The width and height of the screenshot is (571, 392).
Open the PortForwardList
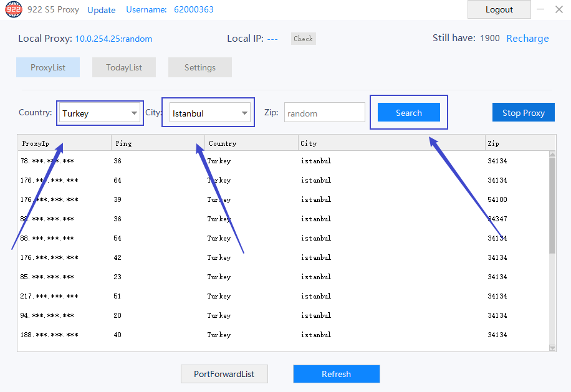[x=224, y=374]
